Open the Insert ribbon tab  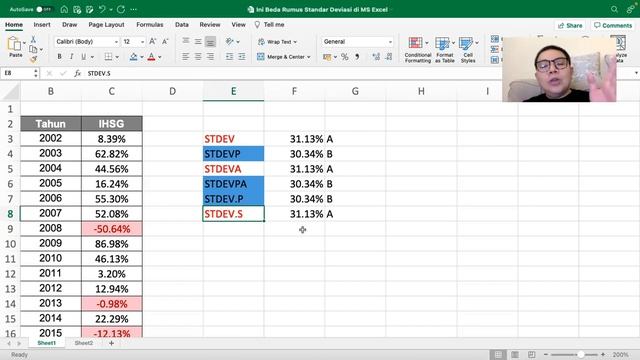pos(42,24)
